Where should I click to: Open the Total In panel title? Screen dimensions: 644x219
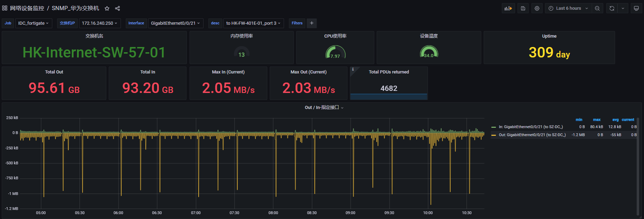click(148, 72)
